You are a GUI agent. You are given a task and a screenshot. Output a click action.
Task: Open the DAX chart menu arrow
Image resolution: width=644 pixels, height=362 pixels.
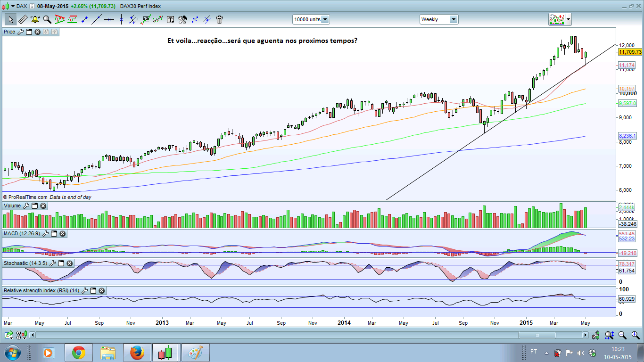tap(12, 6)
